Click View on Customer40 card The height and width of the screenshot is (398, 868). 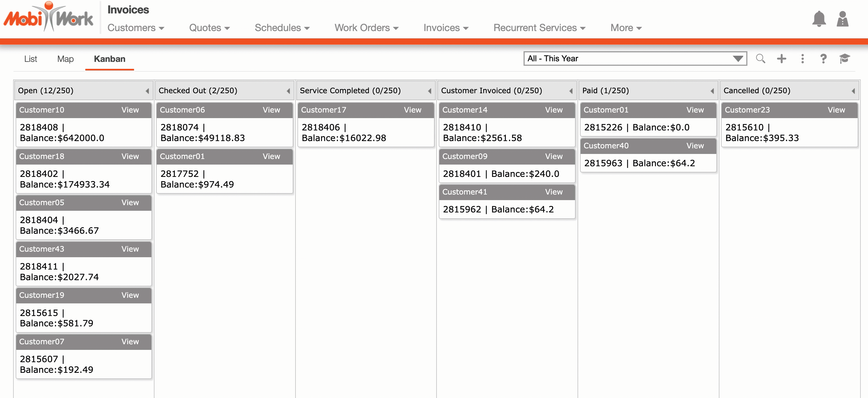click(695, 146)
